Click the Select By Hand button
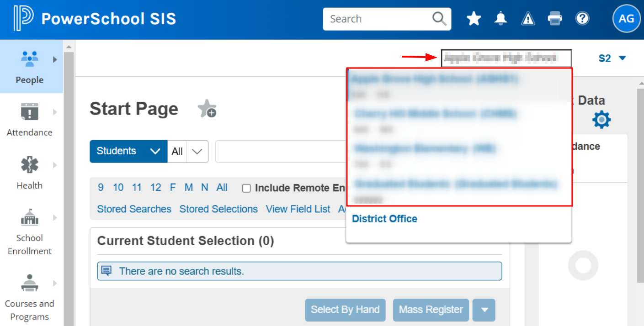 click(x=345, y=310)
